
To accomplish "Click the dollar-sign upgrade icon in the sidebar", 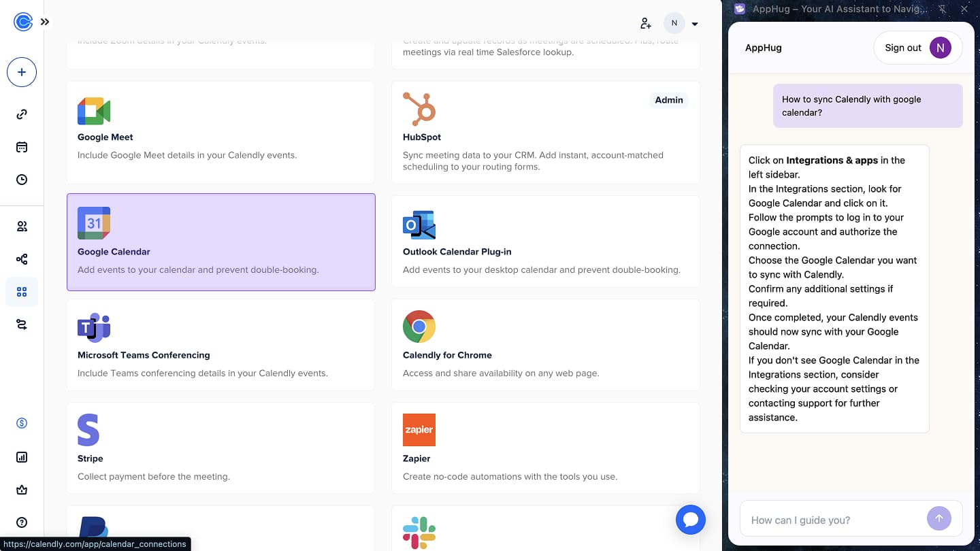I will click(x=22, y=423).
